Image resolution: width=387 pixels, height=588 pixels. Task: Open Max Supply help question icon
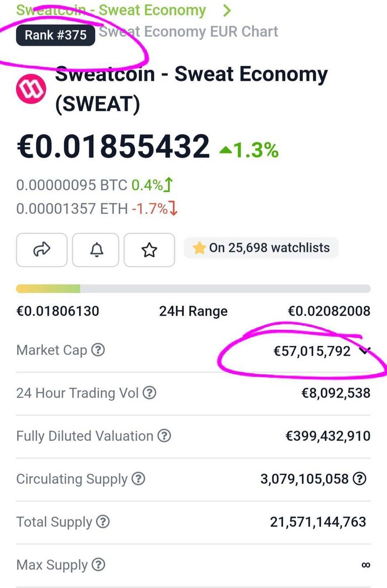[x=98, y=565]
